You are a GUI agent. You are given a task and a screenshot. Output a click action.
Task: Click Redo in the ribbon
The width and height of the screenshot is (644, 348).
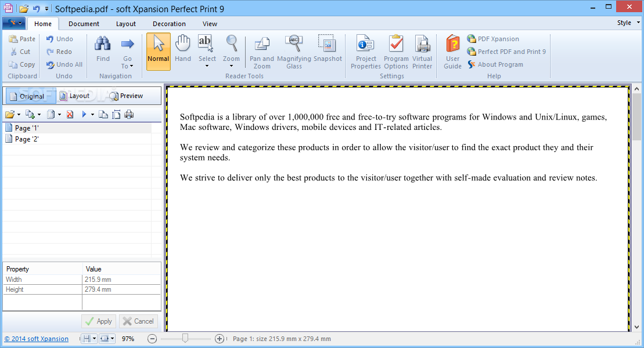click(59, 52)
